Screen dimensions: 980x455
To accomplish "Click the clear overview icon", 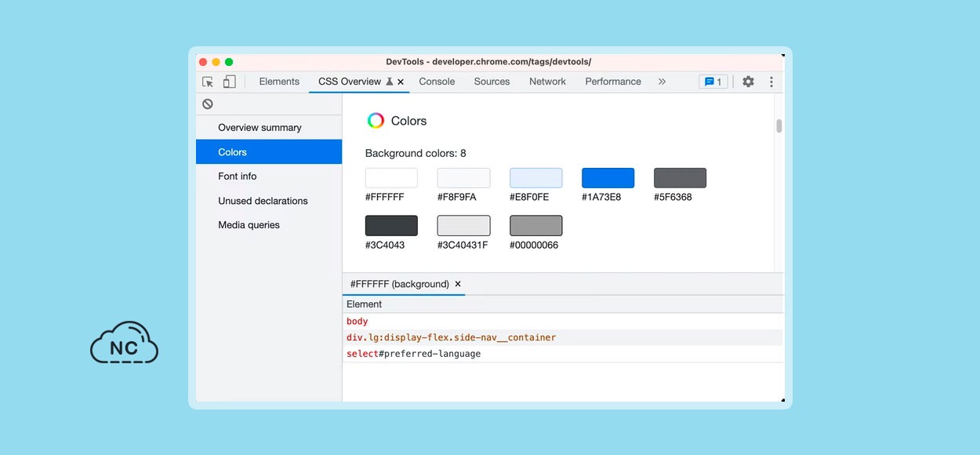I will pos(208,104).
